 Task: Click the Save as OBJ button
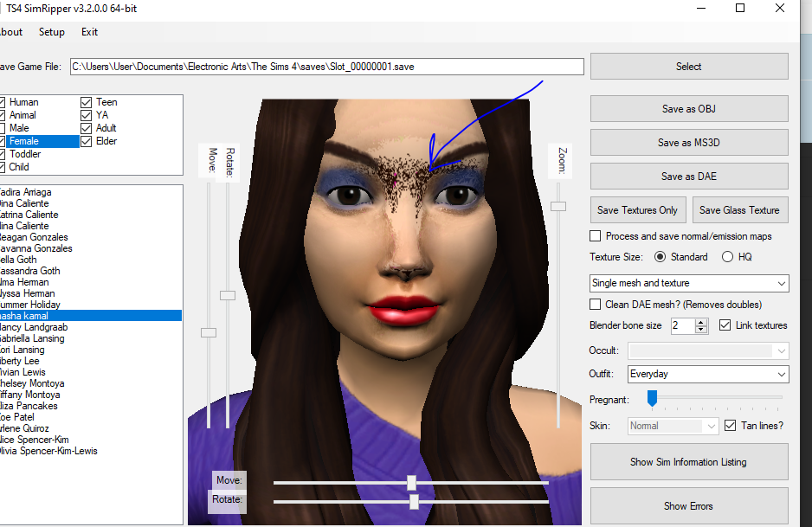[x=688, y=108]
